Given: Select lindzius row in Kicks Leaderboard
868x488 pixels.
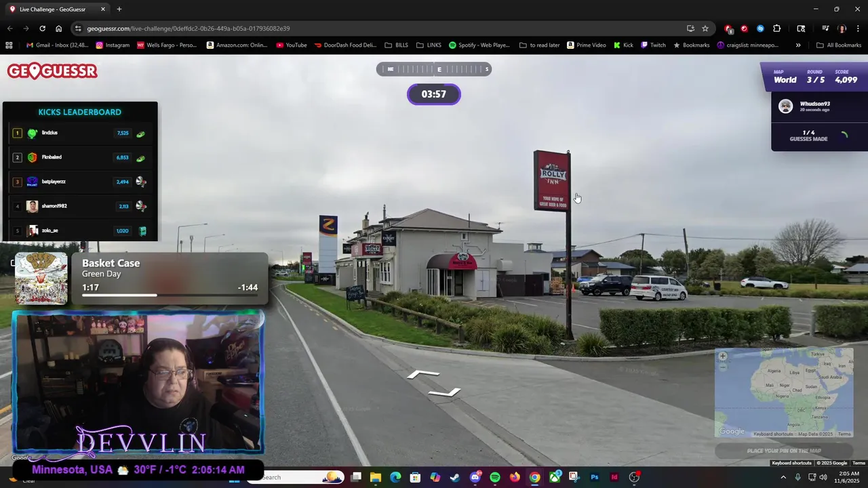Looking at the screenshot, I should 80,133.
